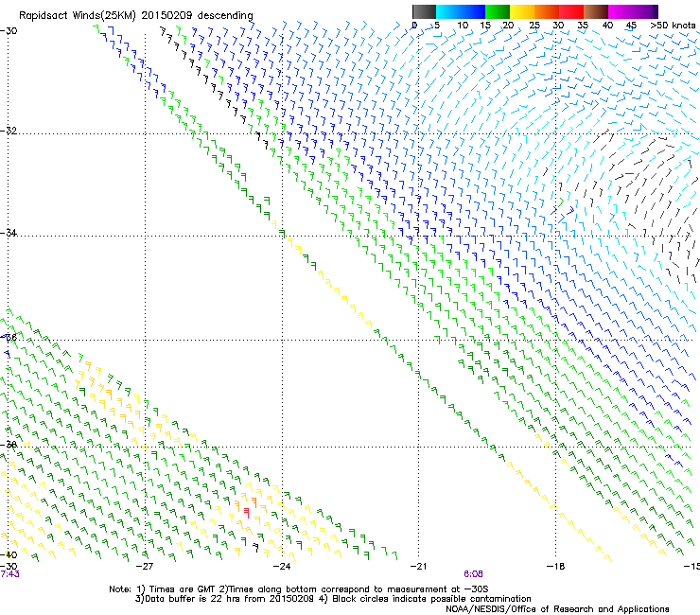The height and width of the screenshot is (615, 700).
Task: Click the green 15-20 knots legend swatch
Action: pyautogui.click(x=498, y=11)
